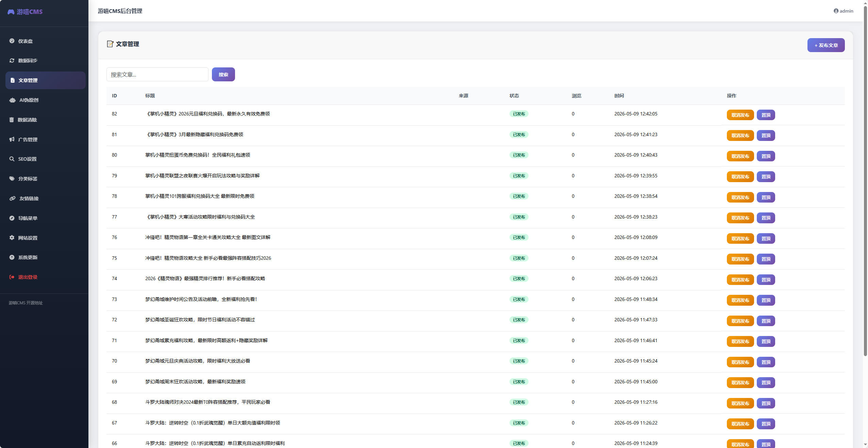868x448 pixels.
Task: Click the 搜索文章 input field
Action: (x=157, y=75)
